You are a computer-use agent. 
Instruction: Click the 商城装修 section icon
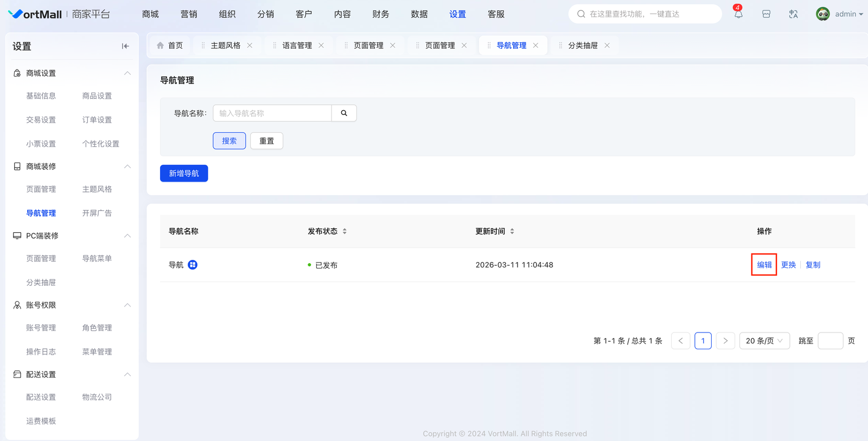[x=17, y=167]
